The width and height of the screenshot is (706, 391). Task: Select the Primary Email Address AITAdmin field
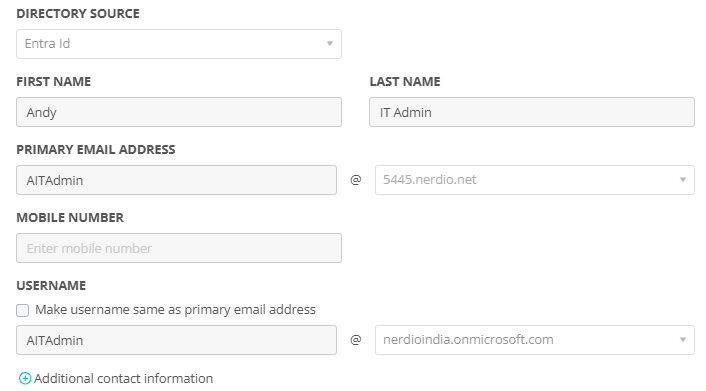pos(176,180)
